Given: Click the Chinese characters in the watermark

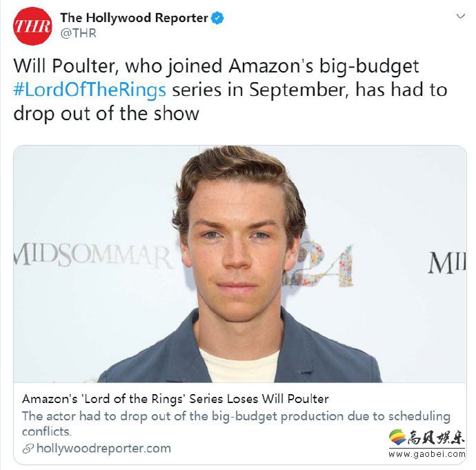Looking at the screenshot, I should pyautogui.click(x=436, y=438).
